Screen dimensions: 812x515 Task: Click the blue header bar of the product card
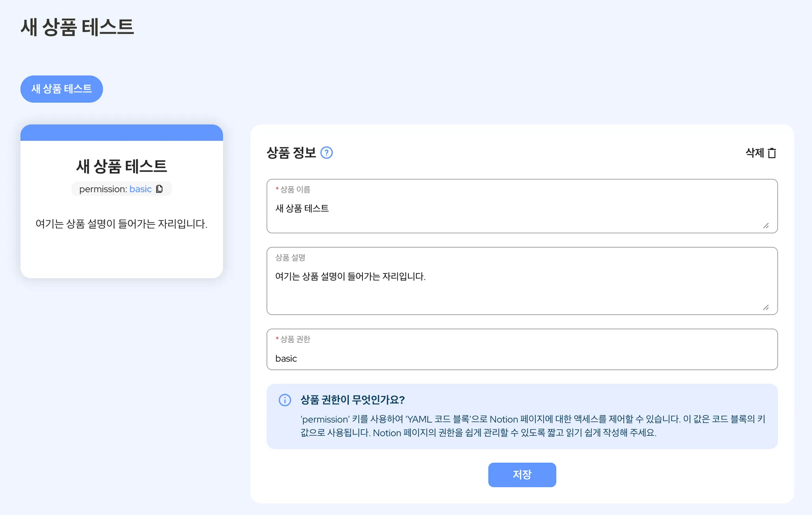tap(121, 133)
